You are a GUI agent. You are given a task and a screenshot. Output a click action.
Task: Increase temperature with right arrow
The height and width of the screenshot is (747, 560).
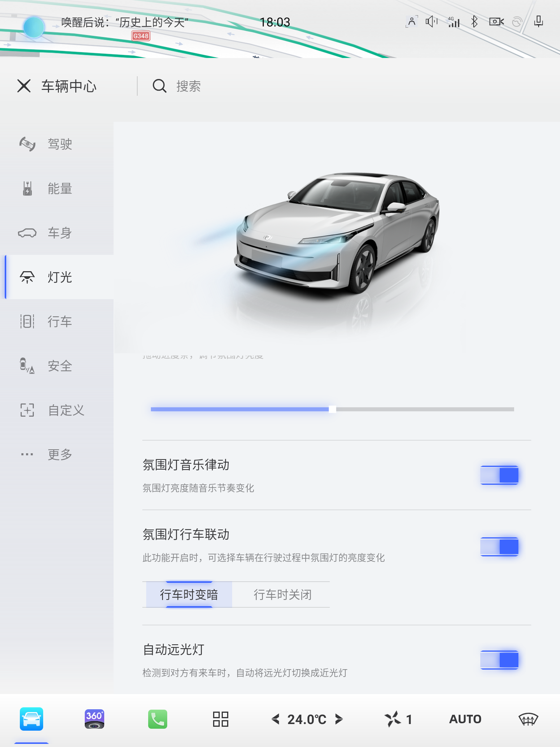(339, 719)
